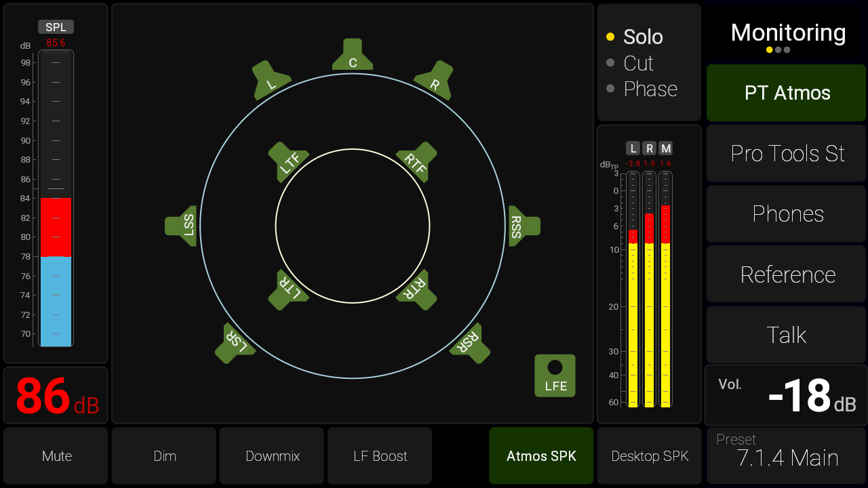Toggle the LFE subwoofer icon
Image resolution: width=868 pixels, height=488 pixels.
point(555,375)
